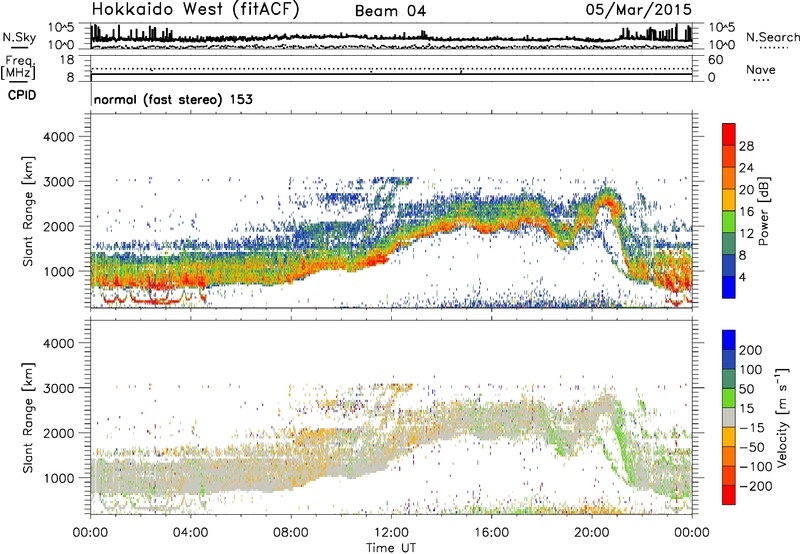Image resolution: width=800 pixels, height=554 pixels.
Task: Pick the orange 20–24 dB power swatch
Action: pos(729,179)
